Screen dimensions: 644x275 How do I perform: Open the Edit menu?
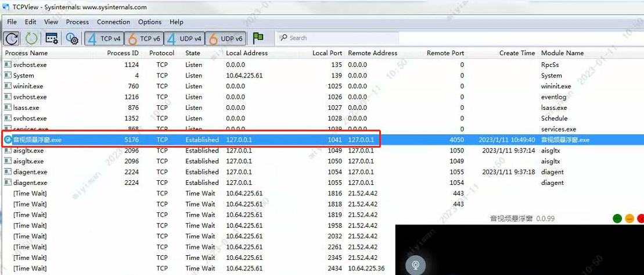[30, 22]
